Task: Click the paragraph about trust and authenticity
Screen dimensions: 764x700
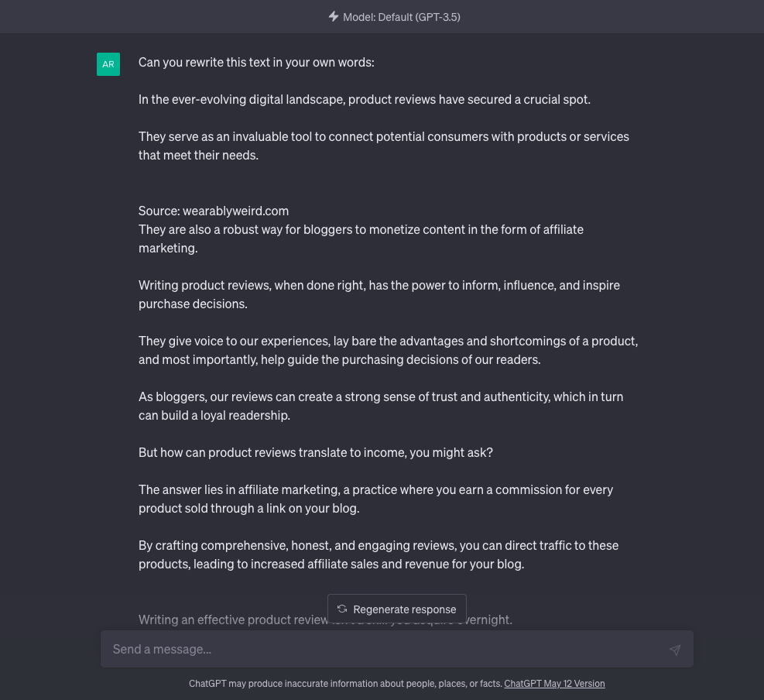Action: pos(381,406)
